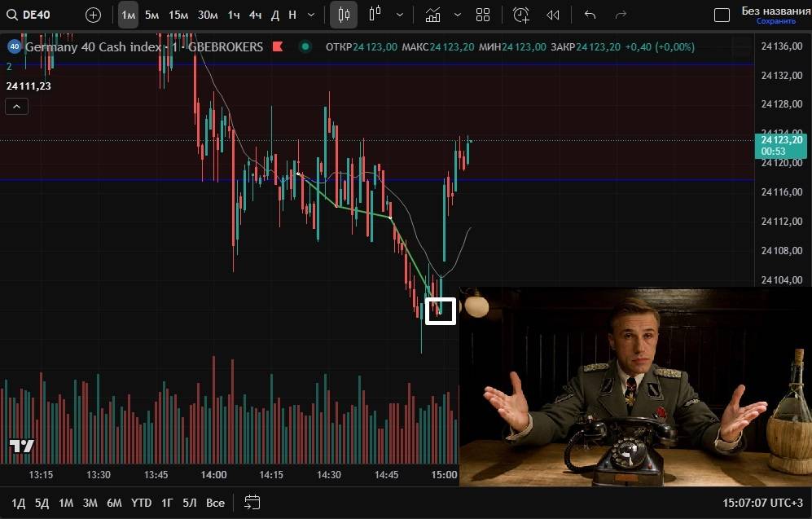The width and height of the screenshot is (812, 519).
Task: Open the go-to-date calendar icon
Action: 252,503
